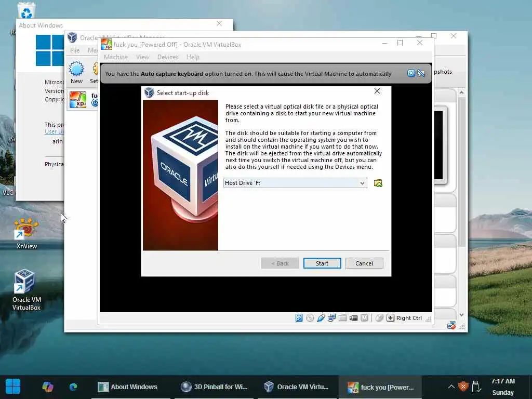
Task: Click the optical disk status icon
Action: [x=310, y=318]
